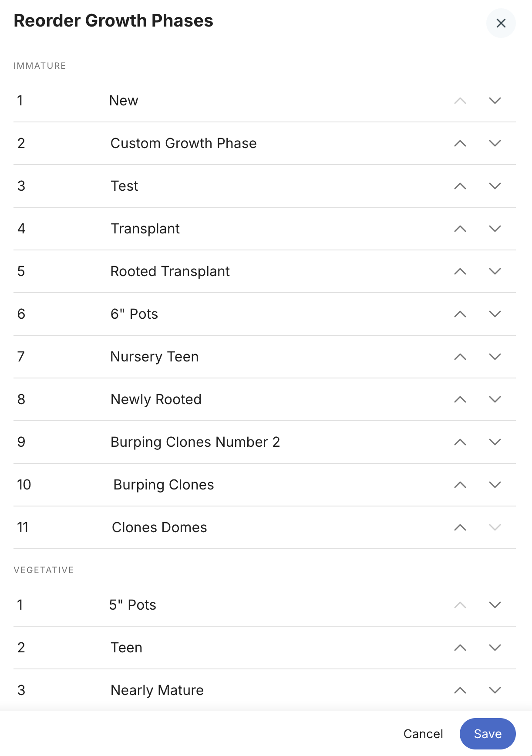
Task: Move Burping Clones phase up
Action: (460, 485)
